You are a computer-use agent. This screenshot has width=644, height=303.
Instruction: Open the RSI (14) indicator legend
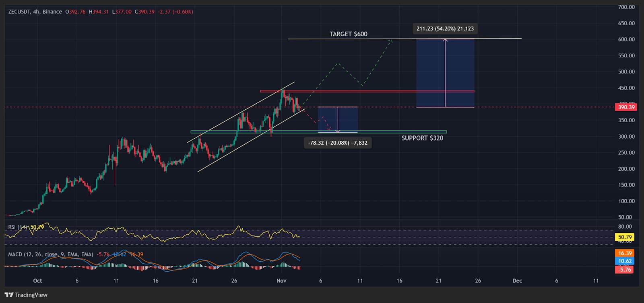(18, 227)
